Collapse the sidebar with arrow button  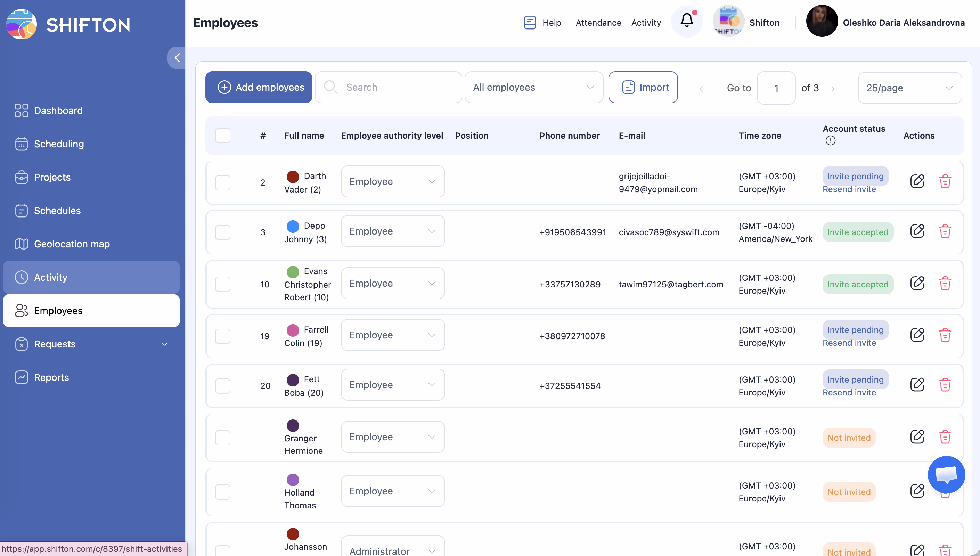pos(177,58)
